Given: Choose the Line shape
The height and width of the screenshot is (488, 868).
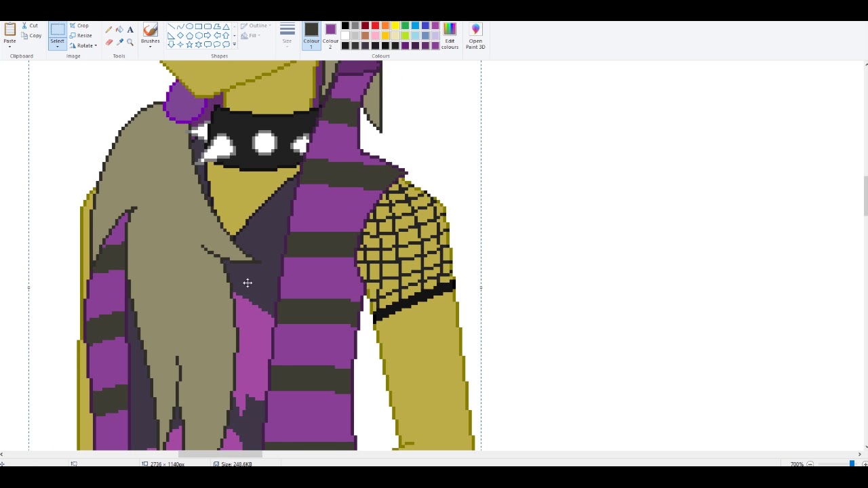Looking at the screenshot, I should pos(171,26).
